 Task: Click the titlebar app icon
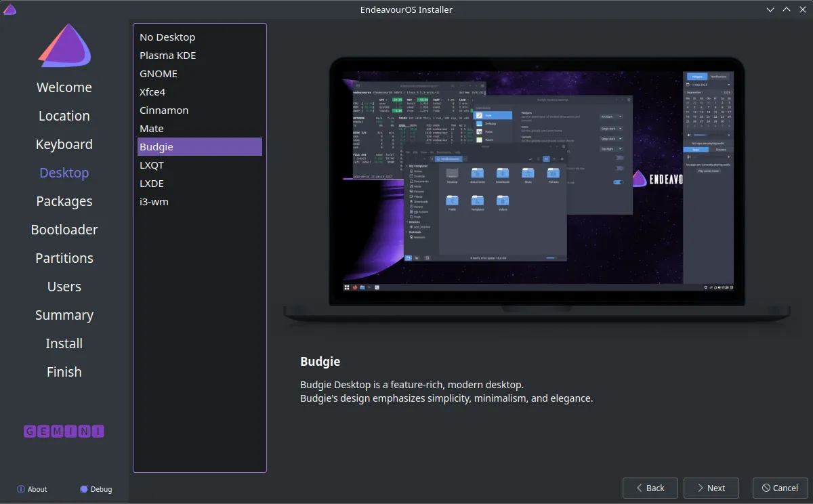tap(9, 9)
